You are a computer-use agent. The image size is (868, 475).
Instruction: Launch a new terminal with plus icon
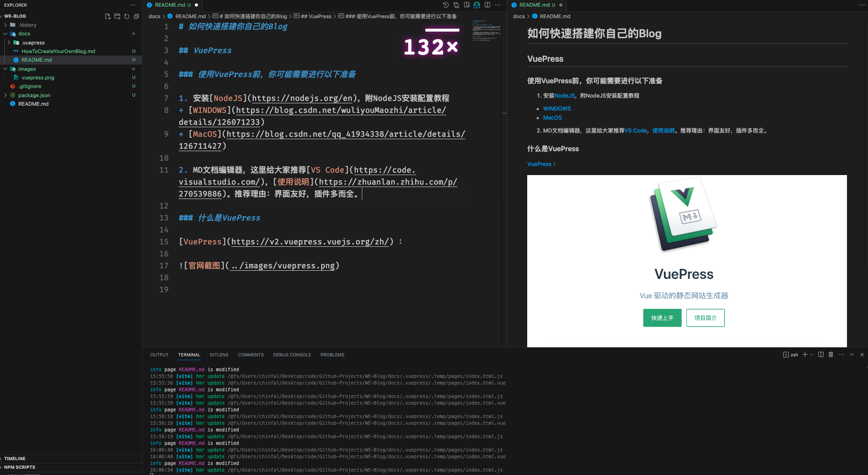pos(805,354)
